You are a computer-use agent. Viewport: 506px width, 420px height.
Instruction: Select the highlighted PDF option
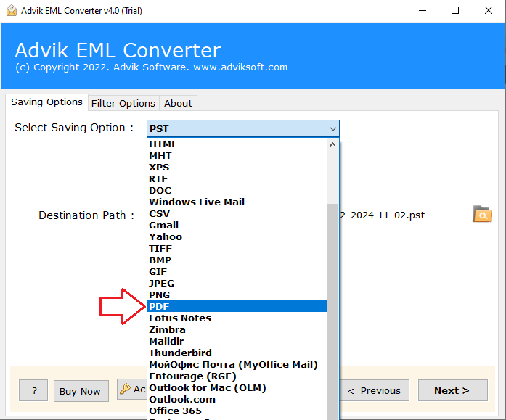pos(237,307)
